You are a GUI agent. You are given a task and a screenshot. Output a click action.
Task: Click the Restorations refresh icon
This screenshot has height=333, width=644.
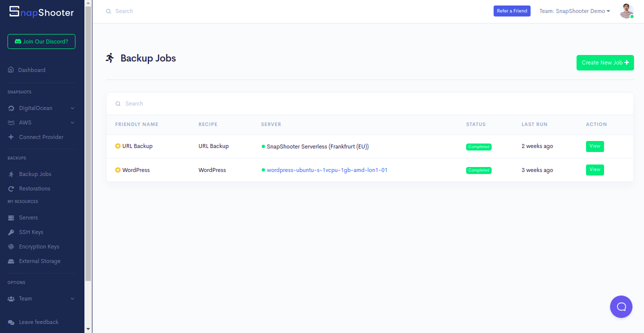[x=11, y=188]
